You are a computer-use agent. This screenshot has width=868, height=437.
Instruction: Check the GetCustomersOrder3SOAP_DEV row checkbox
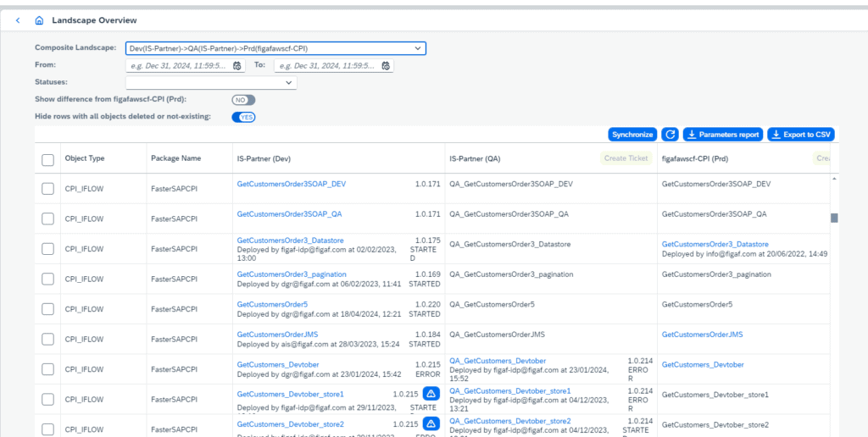pos(48,189)
